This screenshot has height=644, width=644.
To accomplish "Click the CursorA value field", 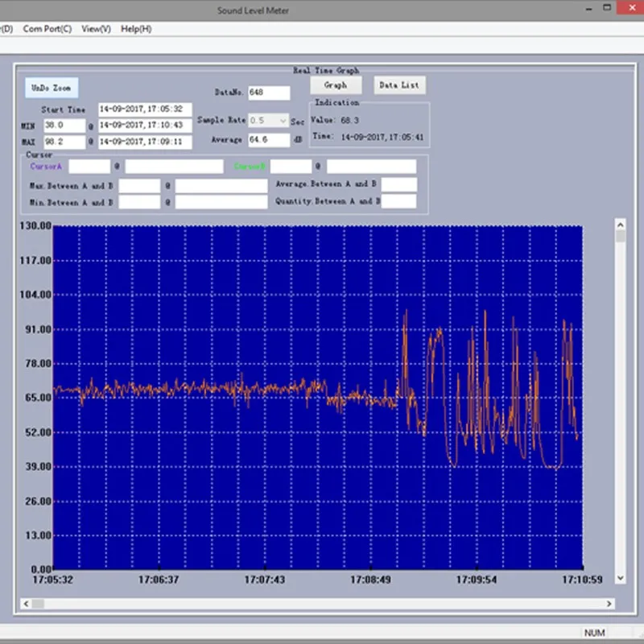I will coord(89,166).
